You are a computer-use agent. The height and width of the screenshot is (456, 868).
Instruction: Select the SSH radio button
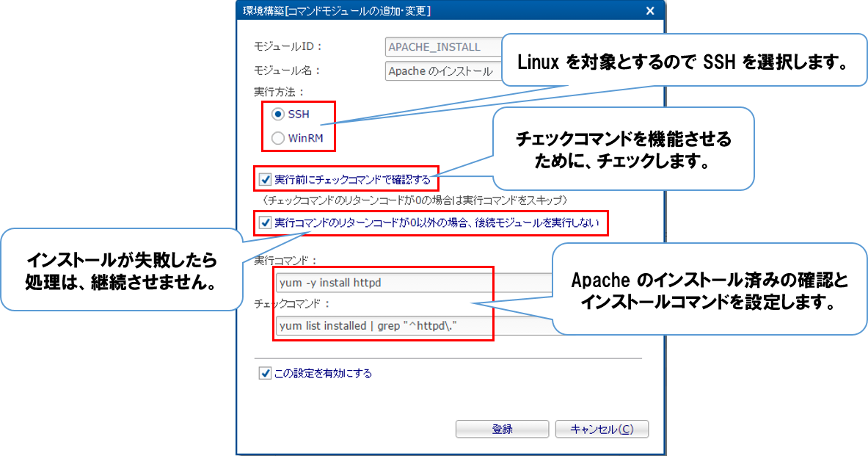[x=278, y=114]
